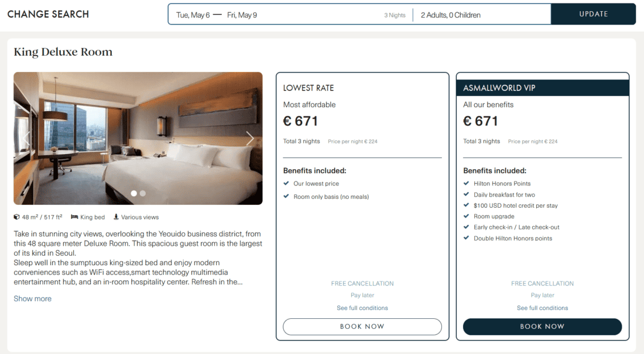Go to the previous room photo with the left arrow
The width and height of the screenshot is (644, 354).
click(26, 139)
